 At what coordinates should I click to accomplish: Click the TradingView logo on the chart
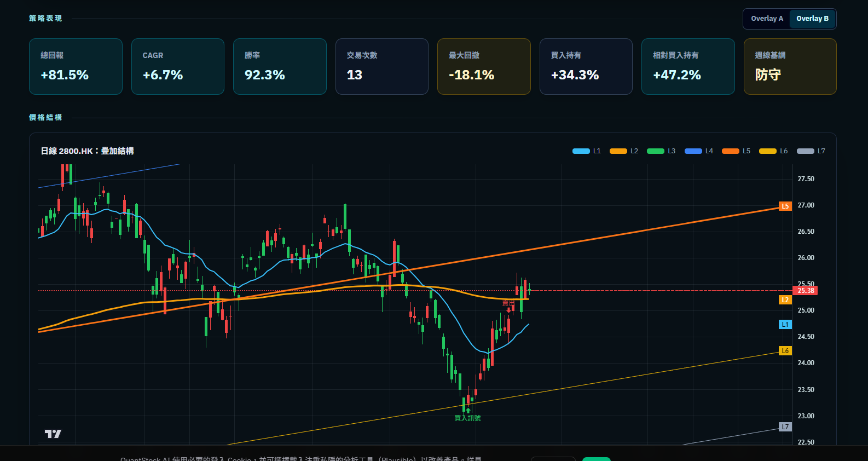pos(53,434)
